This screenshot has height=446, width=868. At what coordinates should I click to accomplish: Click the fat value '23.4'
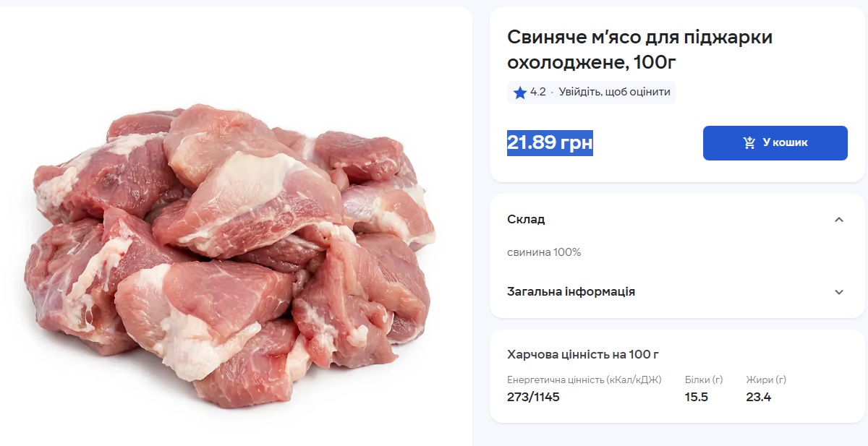click(x=758, y=397)
